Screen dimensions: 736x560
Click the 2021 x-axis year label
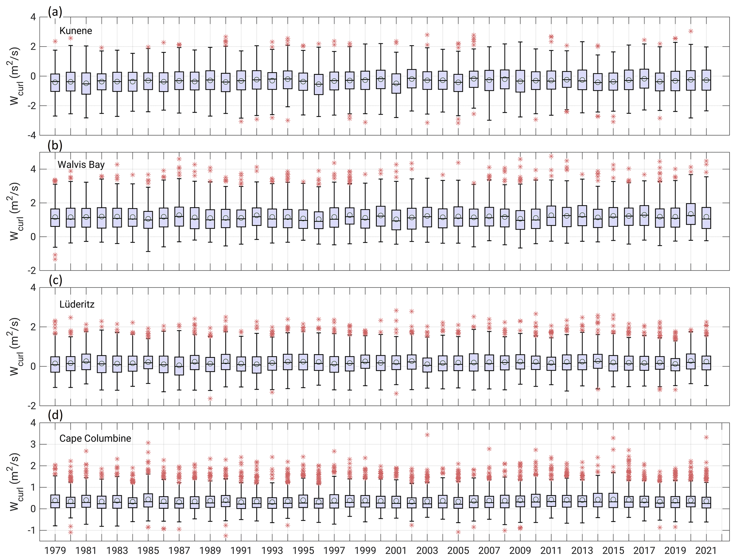click(706, 551)
